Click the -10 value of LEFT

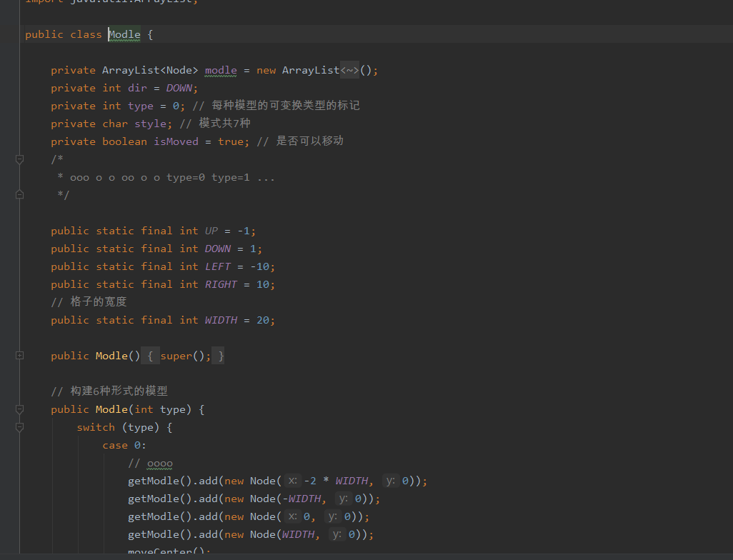pos(259,266)
